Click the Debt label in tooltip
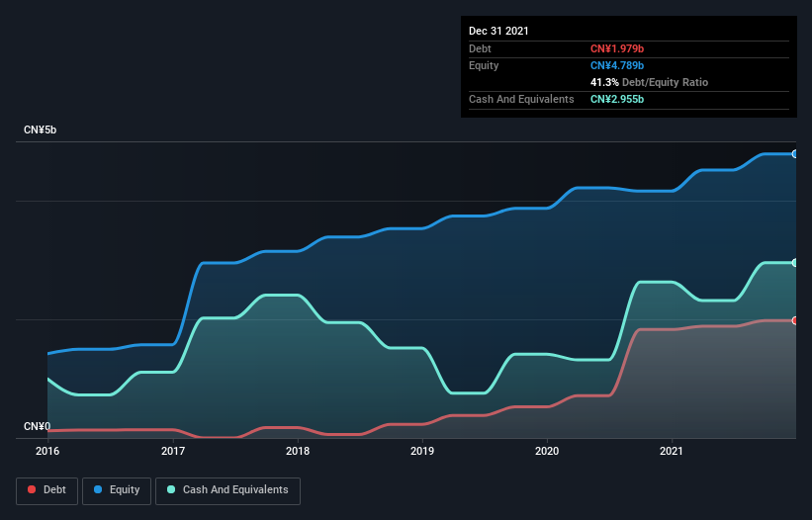This screenshot has height=520, width=812. 480,48
